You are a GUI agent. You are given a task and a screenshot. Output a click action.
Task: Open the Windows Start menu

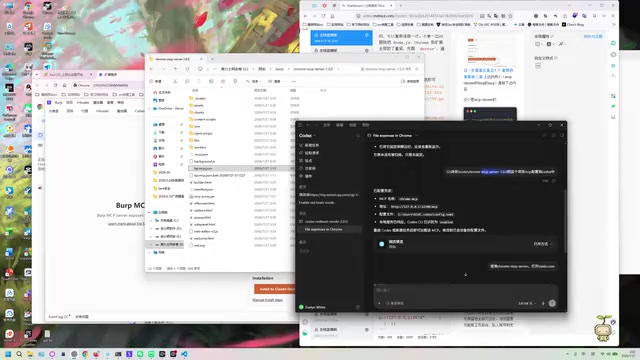click(x=8, y=354)
